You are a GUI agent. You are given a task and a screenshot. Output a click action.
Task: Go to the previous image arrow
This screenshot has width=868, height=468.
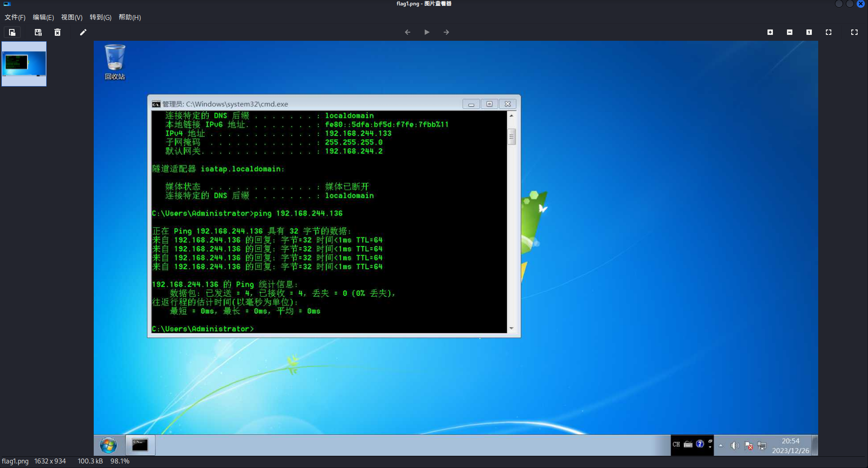pos(408,32)
